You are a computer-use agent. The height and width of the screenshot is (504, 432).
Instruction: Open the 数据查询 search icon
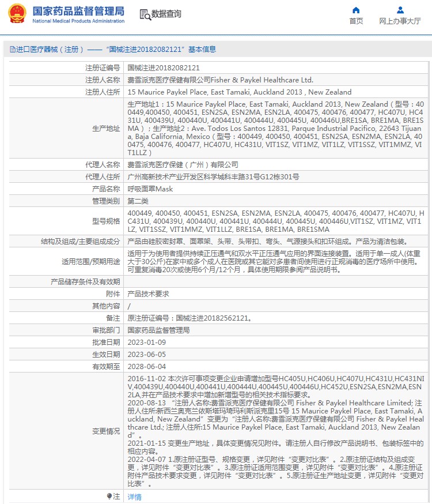point(145,15)
